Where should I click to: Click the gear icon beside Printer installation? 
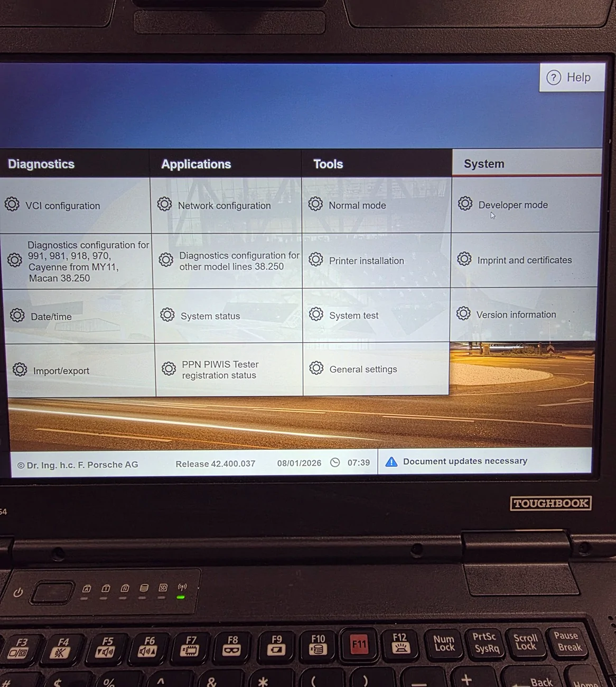pyautogui.click(x=316, y=259)
